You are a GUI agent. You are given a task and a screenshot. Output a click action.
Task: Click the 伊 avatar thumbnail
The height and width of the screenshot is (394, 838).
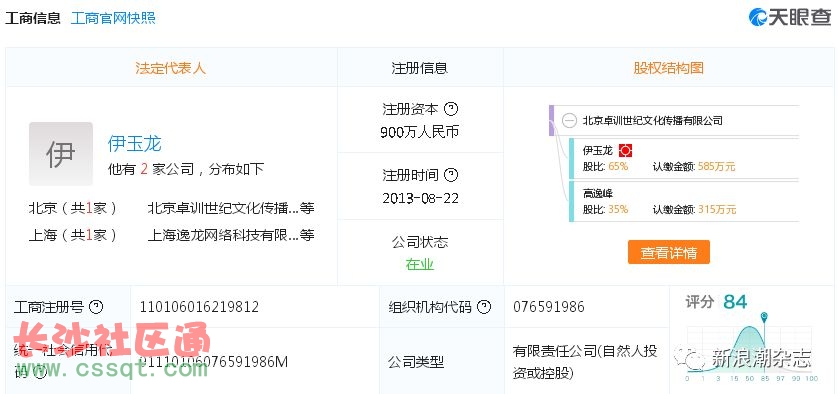pyautogui.click(x=61, y=154)
